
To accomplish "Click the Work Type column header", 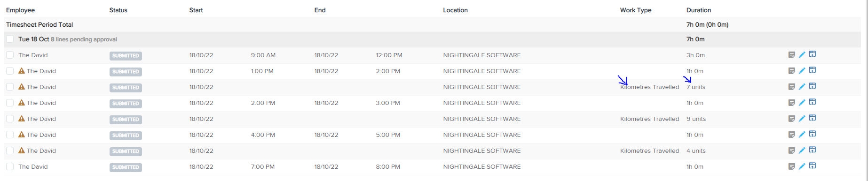I will (636, 10).
